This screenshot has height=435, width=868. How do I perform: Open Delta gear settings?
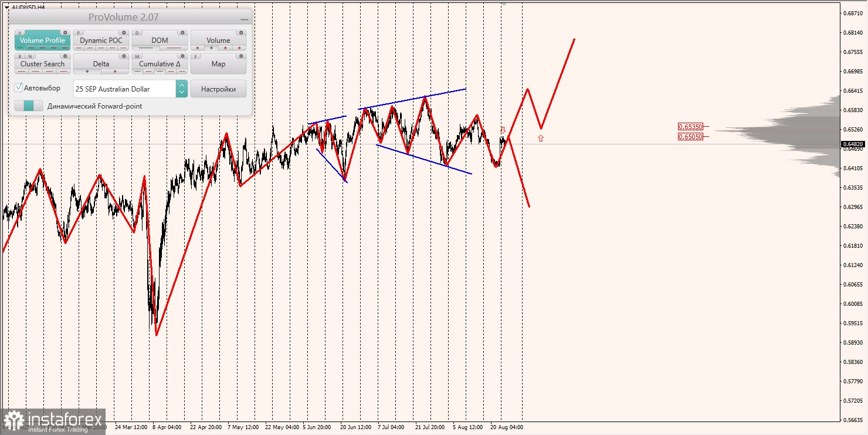(x=124, y=56)
